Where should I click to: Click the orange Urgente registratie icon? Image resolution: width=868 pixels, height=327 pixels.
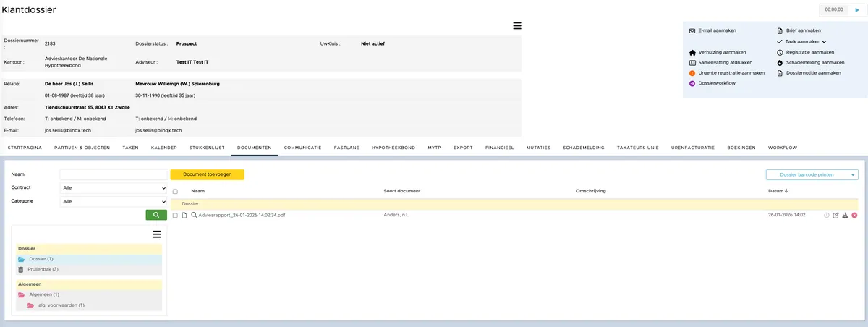pyautogui.click(x=692, y=73)
